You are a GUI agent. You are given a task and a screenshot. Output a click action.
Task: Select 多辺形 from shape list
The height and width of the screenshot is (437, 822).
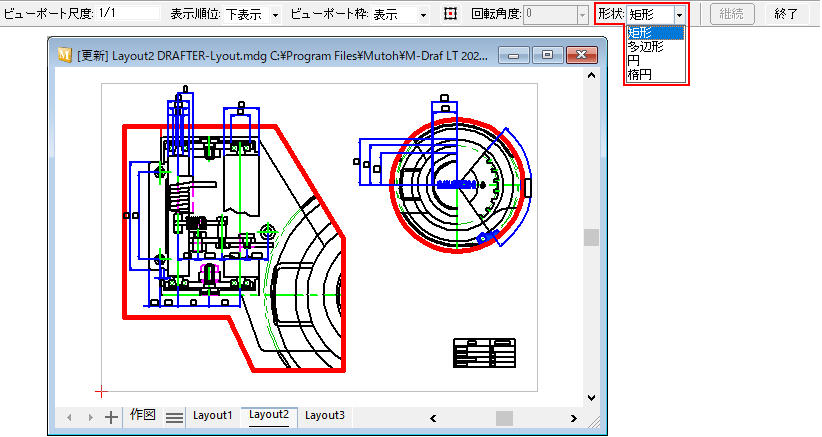[645, 46]
